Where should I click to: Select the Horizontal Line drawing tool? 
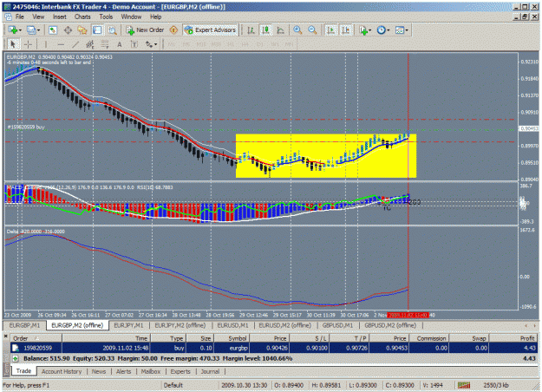61,44
